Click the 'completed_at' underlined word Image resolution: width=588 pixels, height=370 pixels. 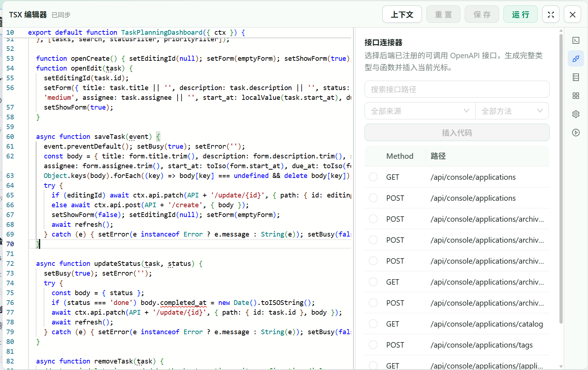(183, 303)
